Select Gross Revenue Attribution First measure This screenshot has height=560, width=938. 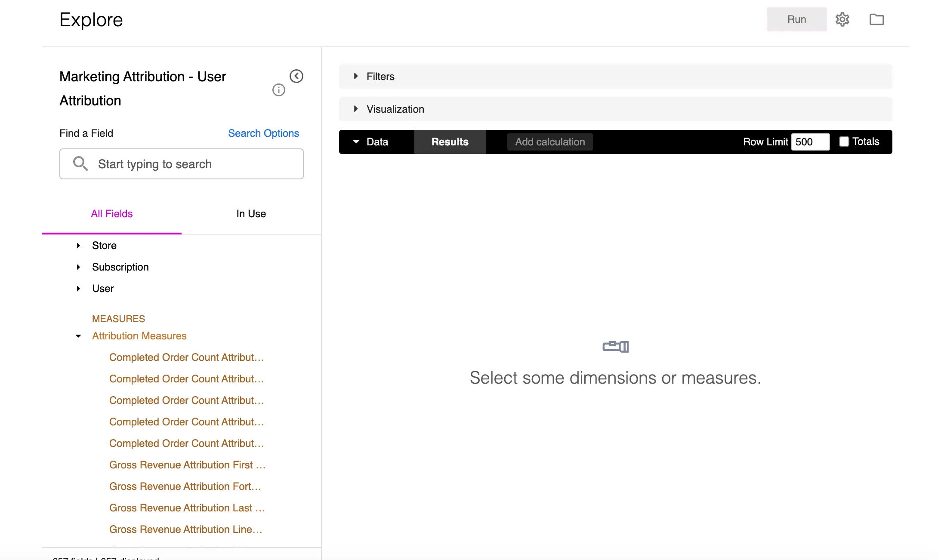188,465
